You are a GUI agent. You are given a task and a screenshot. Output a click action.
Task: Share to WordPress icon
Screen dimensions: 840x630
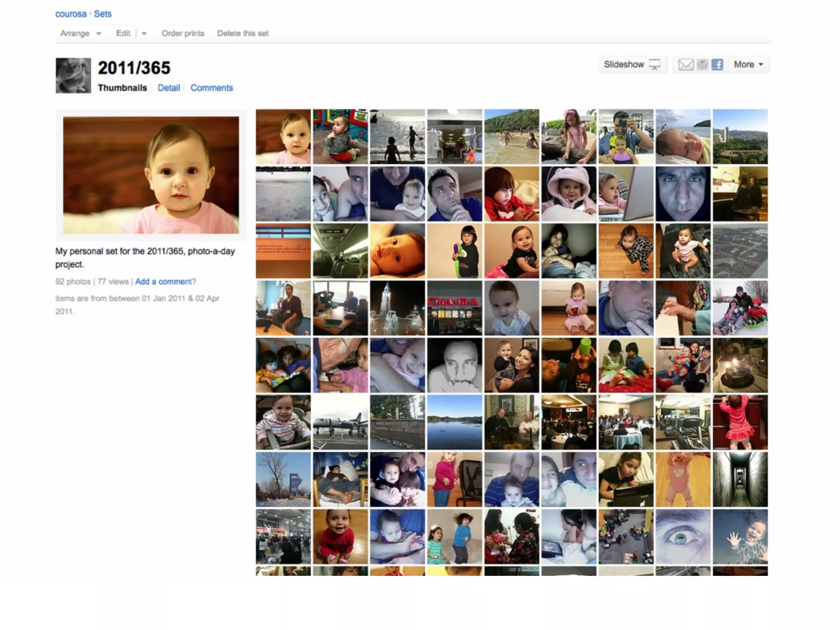click(702, 65)
